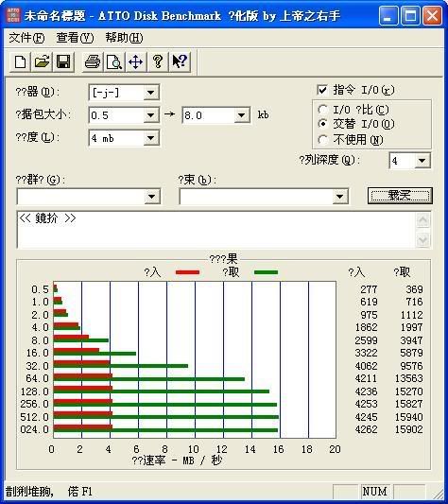Select the I/O ?比(C) radio button

coord(322,110)
